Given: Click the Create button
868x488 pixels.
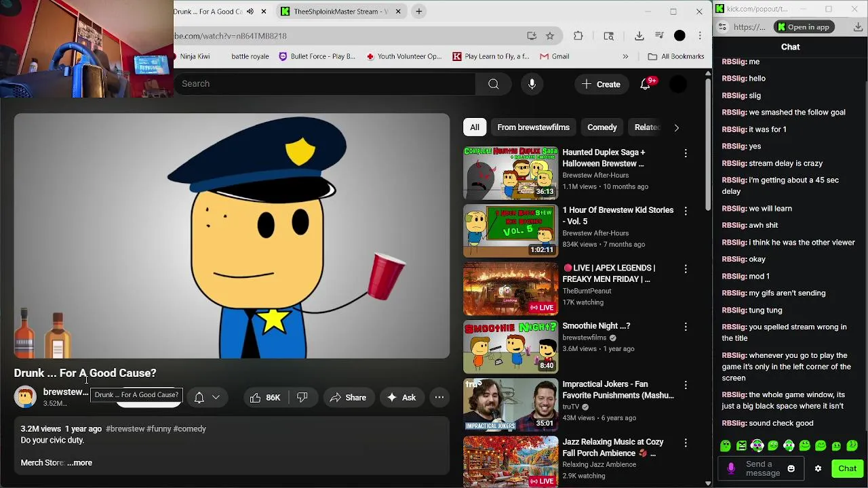Looking at the screenshot, I should tap(601, 84).
